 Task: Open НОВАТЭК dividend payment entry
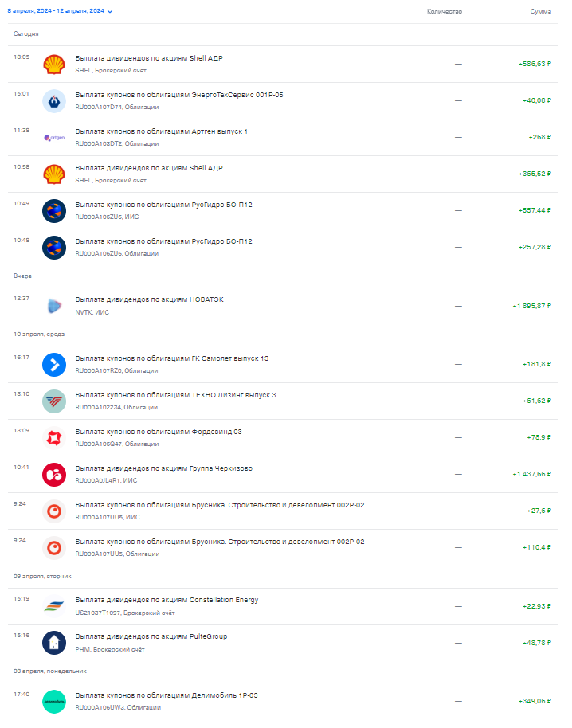pyautogui.click(x=283, y=306)
